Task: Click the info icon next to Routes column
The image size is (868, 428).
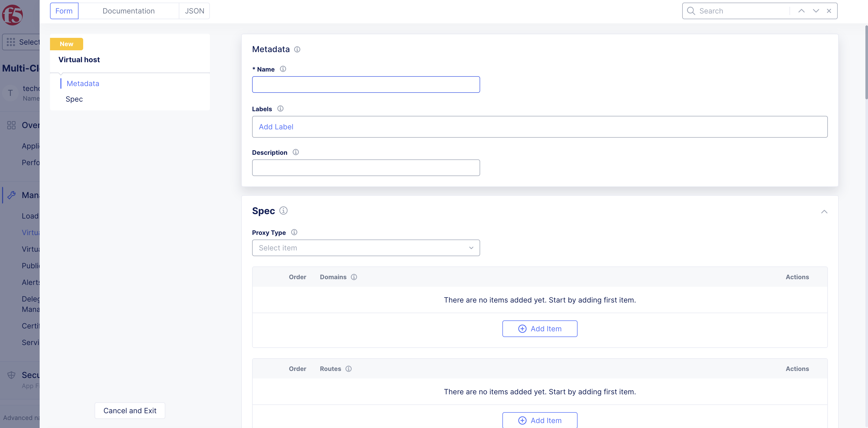Action: pyautogui.click(x=348, y=369)
